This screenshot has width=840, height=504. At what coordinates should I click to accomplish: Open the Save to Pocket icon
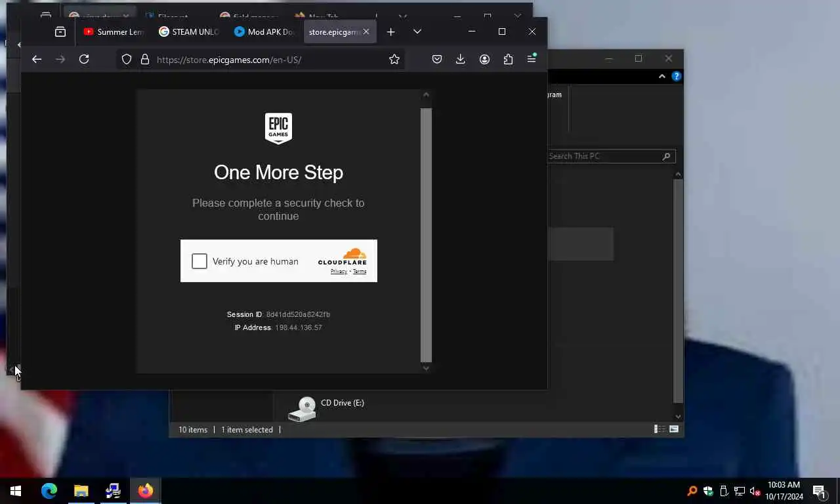point(437,59)
